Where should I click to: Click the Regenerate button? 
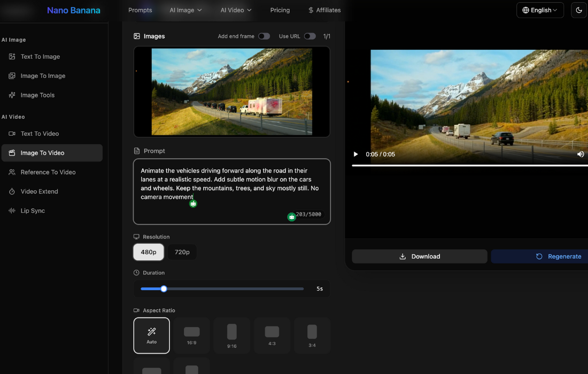tap(558, 256)
